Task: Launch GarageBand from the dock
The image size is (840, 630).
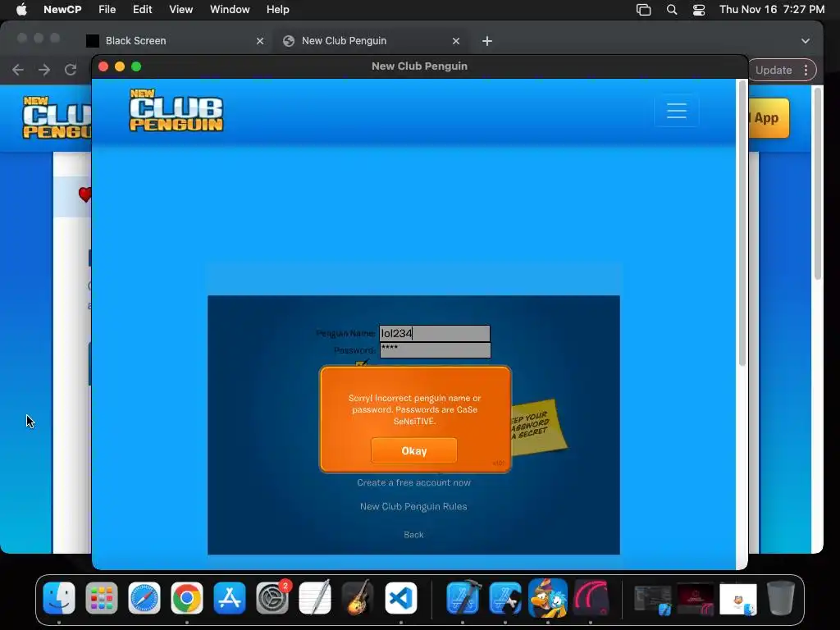Action: pos(358,598)
